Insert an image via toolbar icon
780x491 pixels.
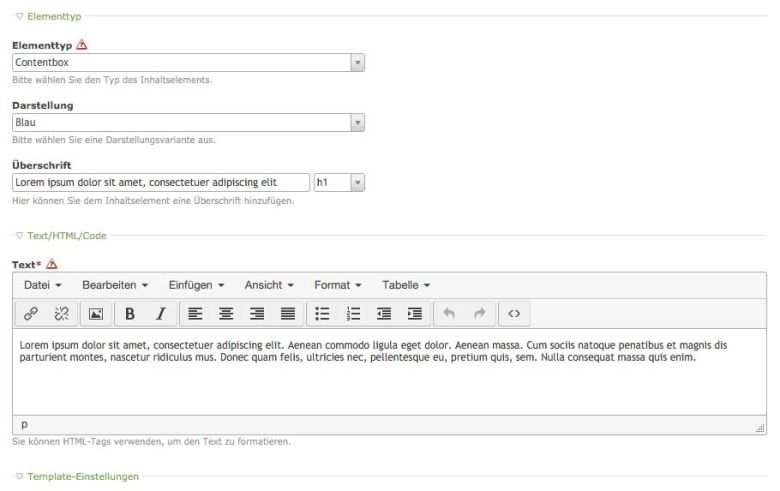(96, 313)
